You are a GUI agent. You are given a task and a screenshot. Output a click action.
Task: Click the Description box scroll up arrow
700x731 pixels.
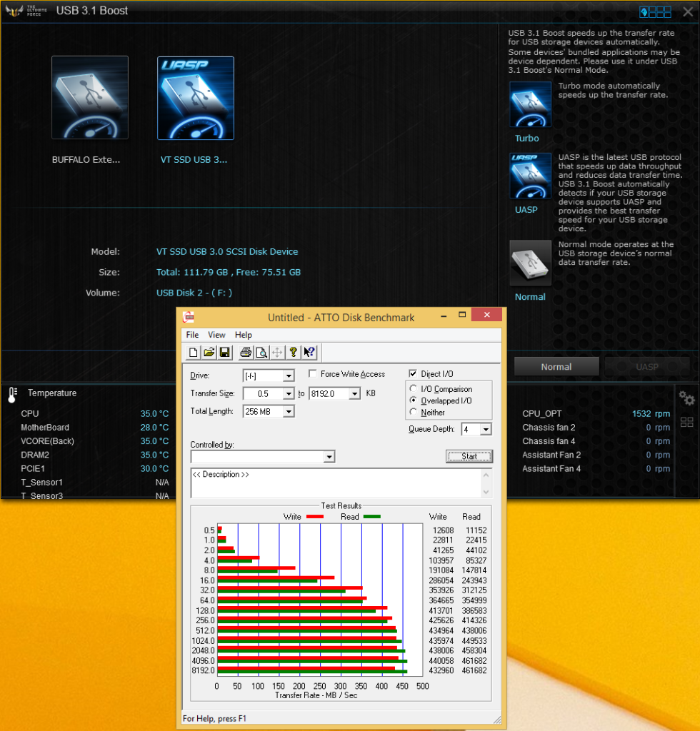click(486, 475)
